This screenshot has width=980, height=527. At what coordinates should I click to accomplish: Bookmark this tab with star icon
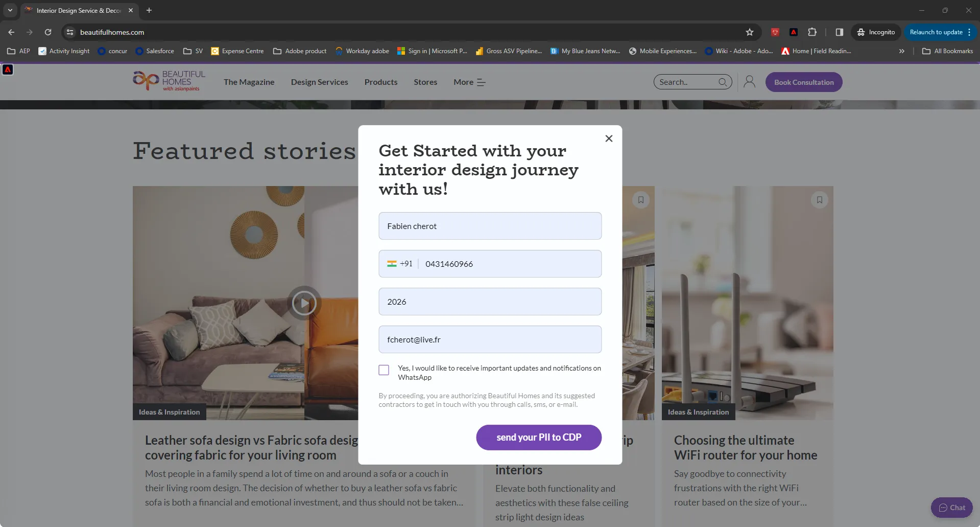(x=750, y=32)
